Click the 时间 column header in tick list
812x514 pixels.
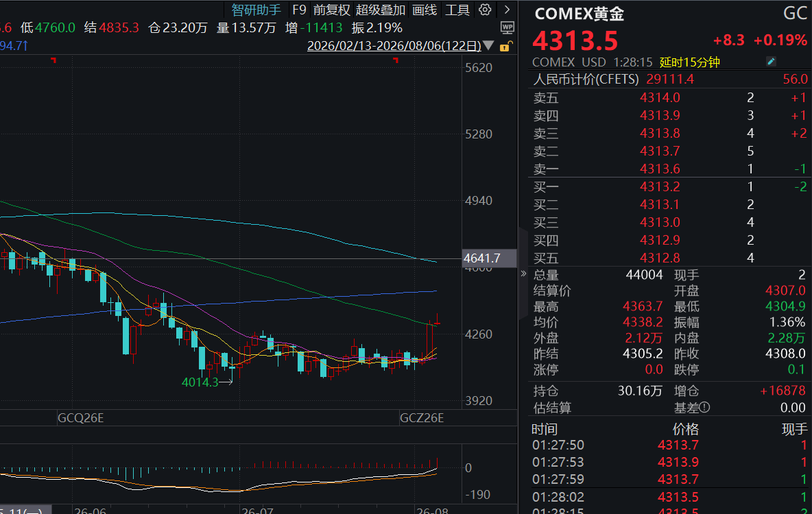[x=545, y=428]
